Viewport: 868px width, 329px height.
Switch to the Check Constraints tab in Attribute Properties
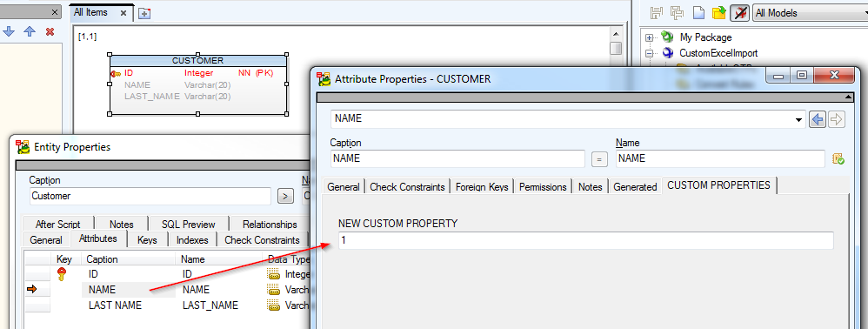[407, 187]
